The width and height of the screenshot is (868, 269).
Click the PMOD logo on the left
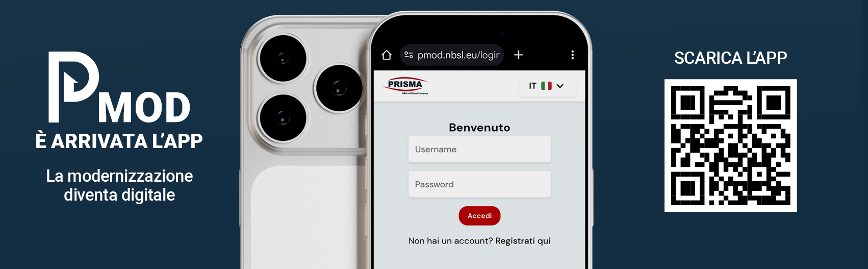[119, 87]
